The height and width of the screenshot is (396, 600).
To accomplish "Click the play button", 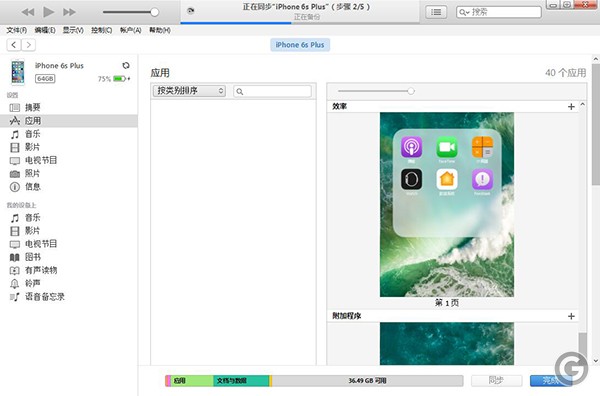I will coord(49,12).
